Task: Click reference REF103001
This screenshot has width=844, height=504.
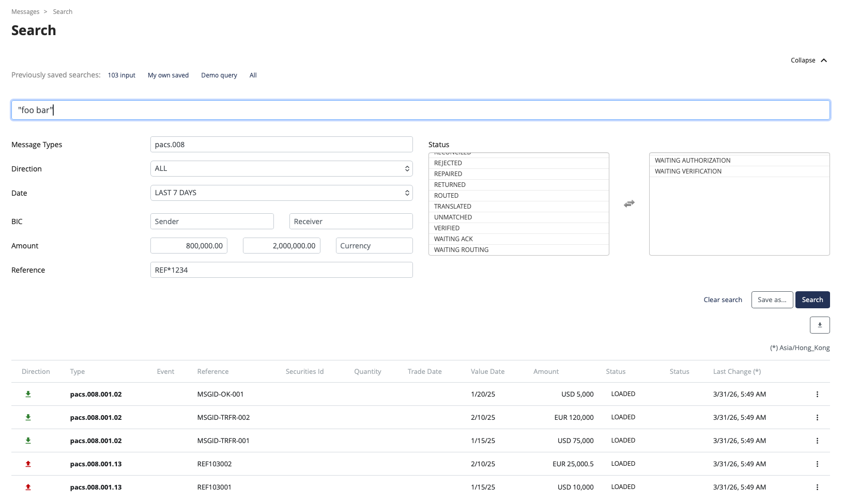Action: 214,487
